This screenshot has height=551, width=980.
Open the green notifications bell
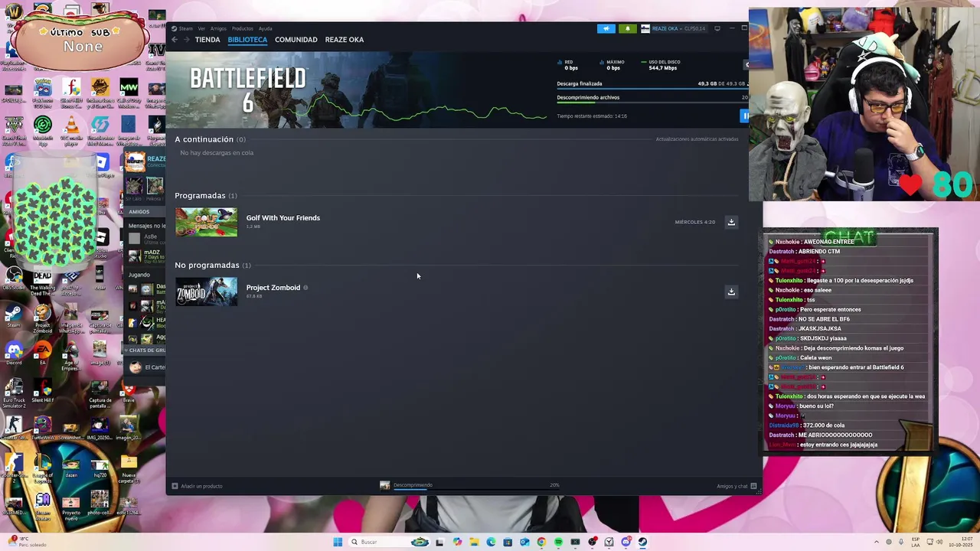pyautogui.click(x=628, y=28)
